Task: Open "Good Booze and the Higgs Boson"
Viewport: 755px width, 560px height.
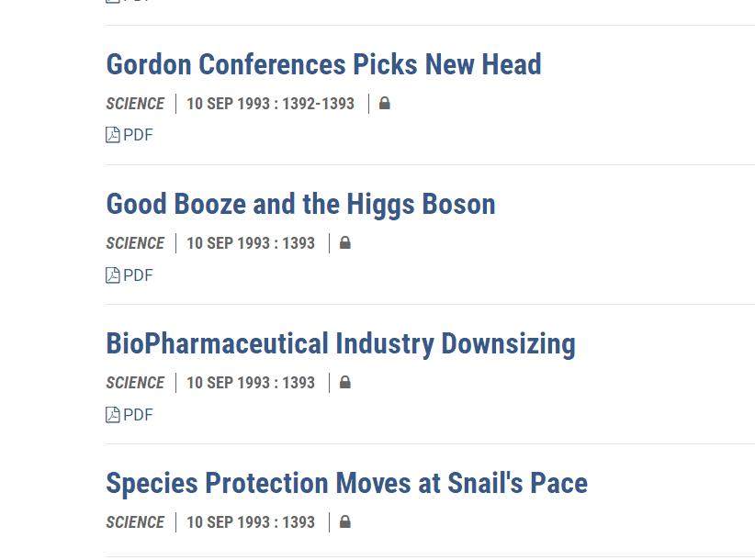Action: [300, 204]
